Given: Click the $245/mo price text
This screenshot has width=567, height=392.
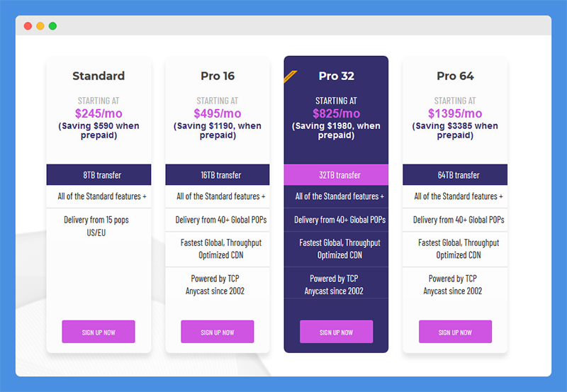Looking at the screenshot, I should point(99,113).
